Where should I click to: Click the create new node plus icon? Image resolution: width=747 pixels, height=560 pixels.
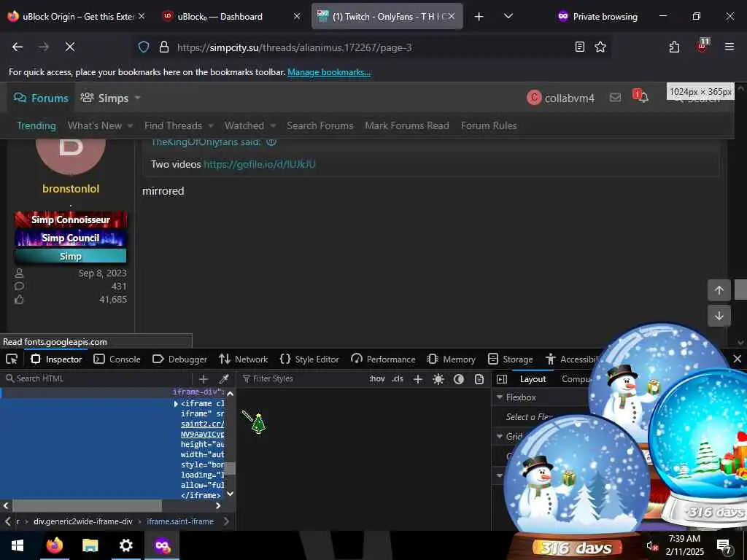click(x=204, y=378)
